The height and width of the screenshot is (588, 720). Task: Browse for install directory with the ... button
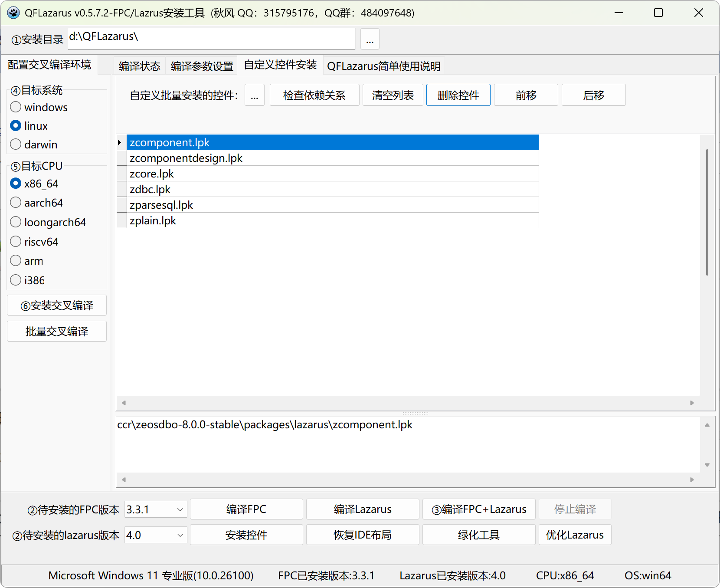pyautogui.click(x=370, y=39)
